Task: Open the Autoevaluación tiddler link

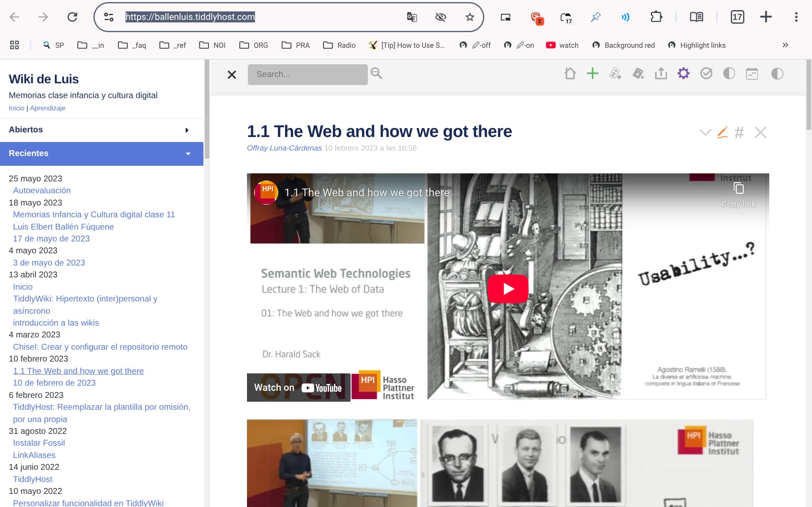Action: pyautogui.click(x=42, y=191)
